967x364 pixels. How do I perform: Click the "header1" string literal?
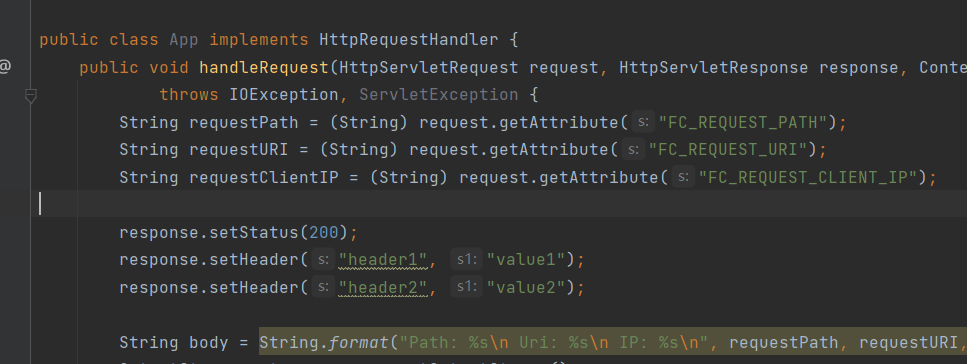tap(384, 260)
